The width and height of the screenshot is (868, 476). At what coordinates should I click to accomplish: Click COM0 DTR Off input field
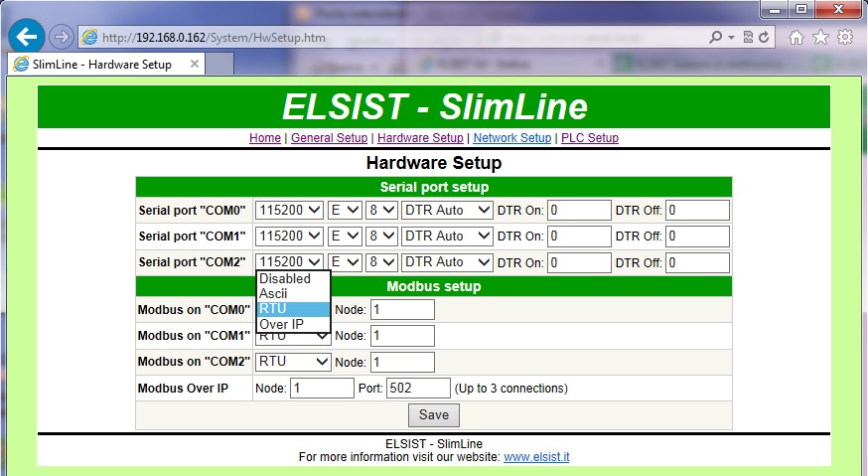tap(697, 210)
